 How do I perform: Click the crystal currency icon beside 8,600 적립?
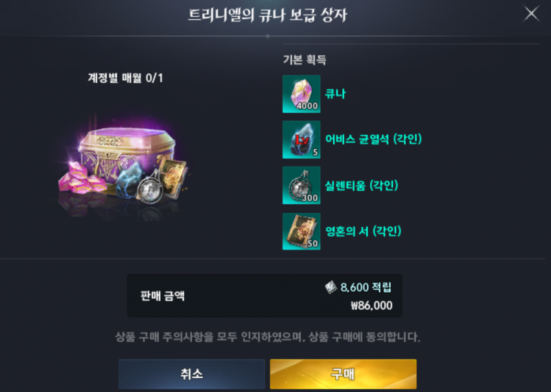[331, 287]
